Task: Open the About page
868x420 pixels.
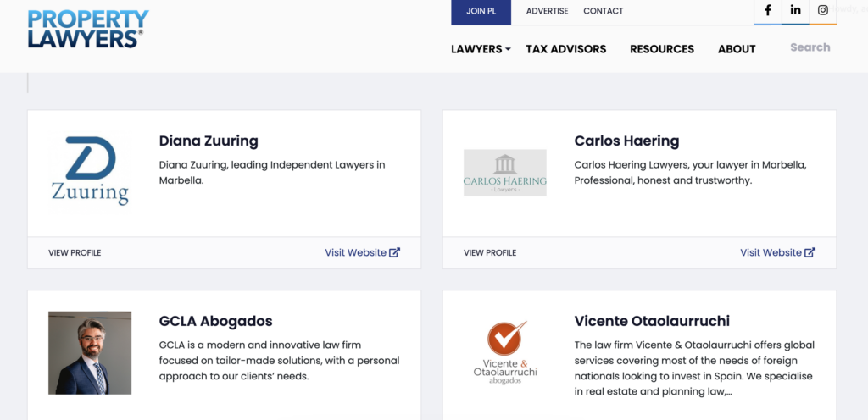Action: click(x=736, y=49)
